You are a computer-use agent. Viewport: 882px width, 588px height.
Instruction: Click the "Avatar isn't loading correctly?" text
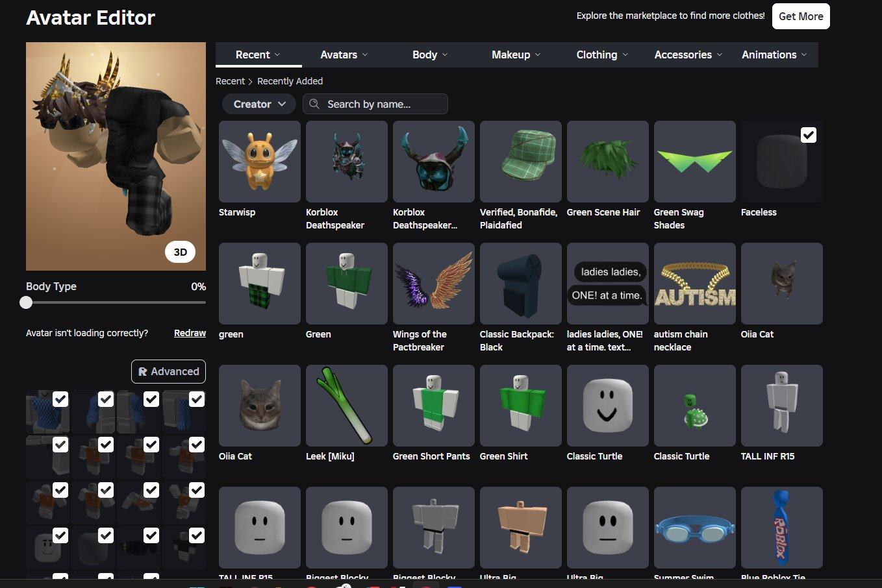[x=87, y=333]
